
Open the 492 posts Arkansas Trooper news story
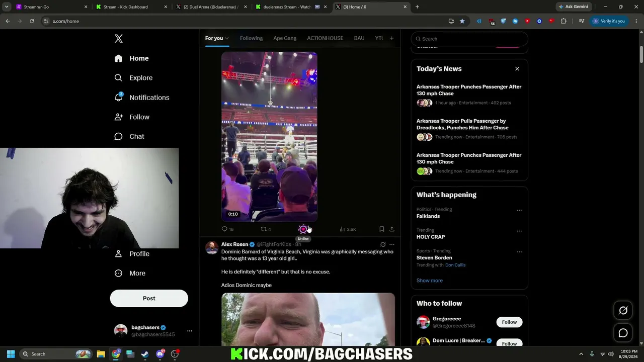[x=469, y=95]
